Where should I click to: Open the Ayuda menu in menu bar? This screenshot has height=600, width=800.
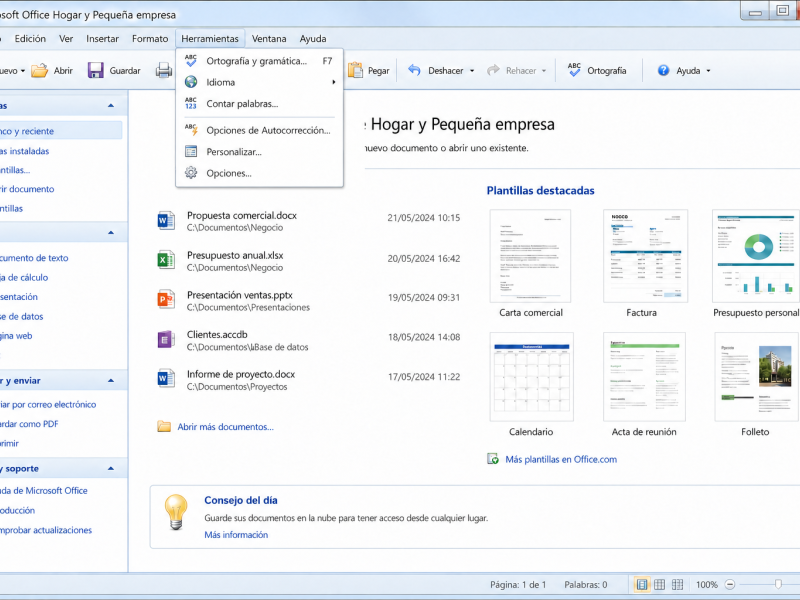(x=313, y=39)
